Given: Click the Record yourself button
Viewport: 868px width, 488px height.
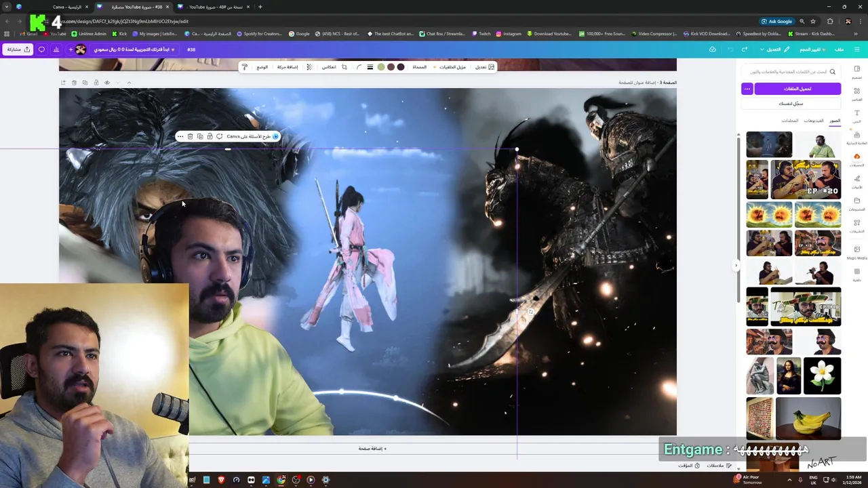Looking at the screenshot, I should click(791, 104).
